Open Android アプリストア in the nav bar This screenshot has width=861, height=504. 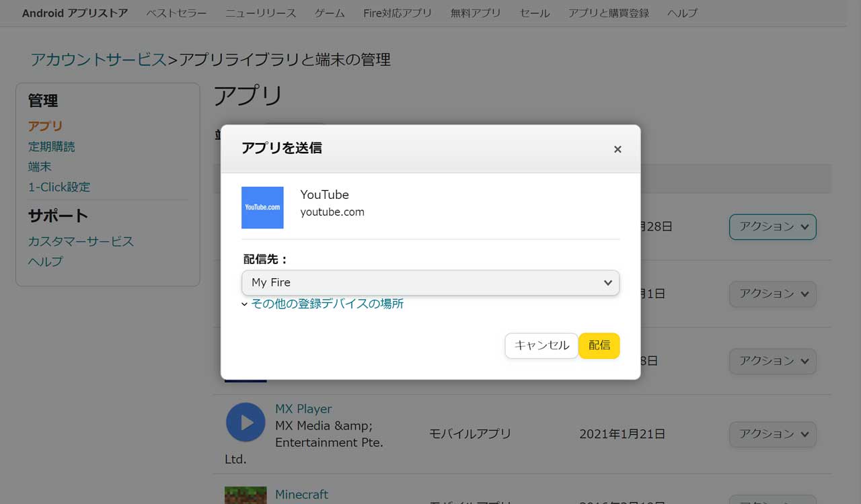[x=75, y=13]
